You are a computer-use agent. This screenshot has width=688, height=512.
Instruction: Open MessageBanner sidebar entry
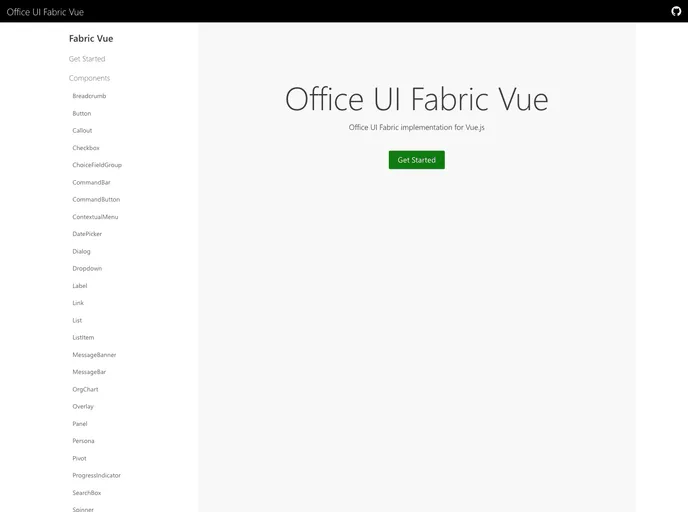[x=94, y=354]
